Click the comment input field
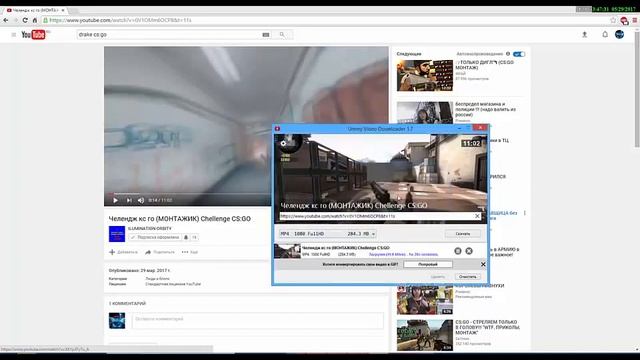Screen dimensions: 640x360 (x=258, y=320)
